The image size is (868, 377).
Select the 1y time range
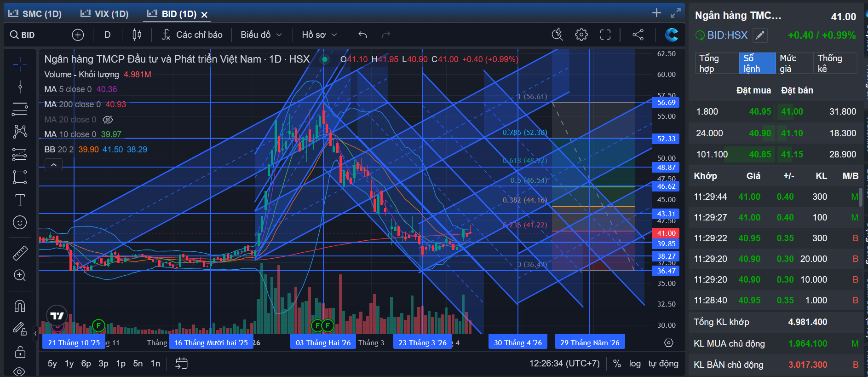69,364
